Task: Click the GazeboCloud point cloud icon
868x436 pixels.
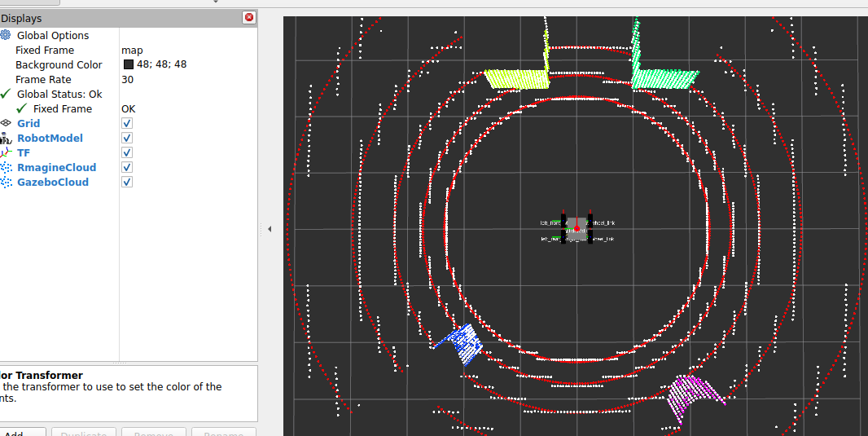Action: tap(6, 183)
